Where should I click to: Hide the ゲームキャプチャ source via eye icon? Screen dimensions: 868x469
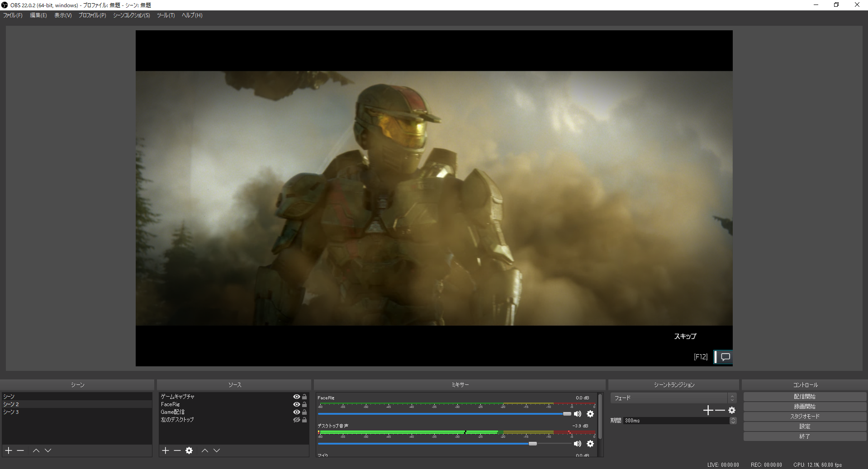point(297,397)
